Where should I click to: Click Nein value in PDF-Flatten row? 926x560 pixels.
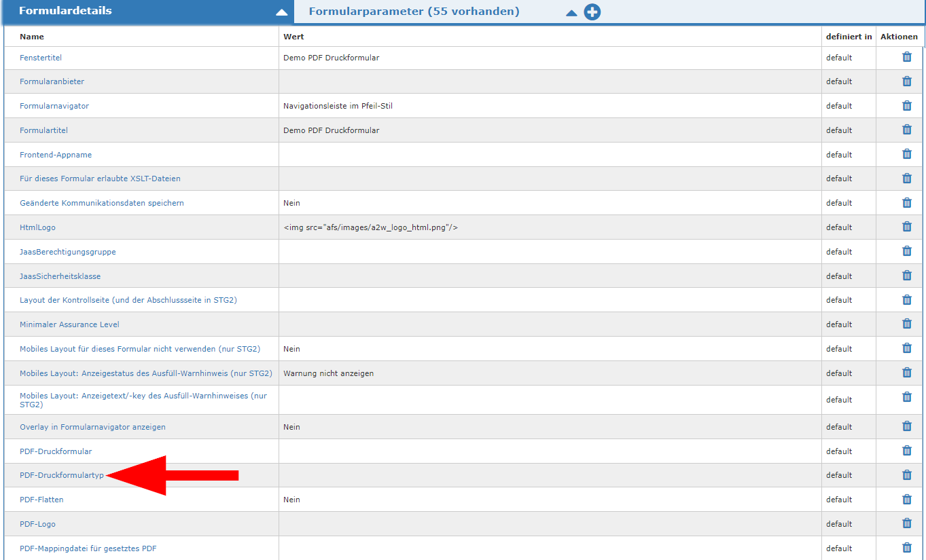click(291, 500)
